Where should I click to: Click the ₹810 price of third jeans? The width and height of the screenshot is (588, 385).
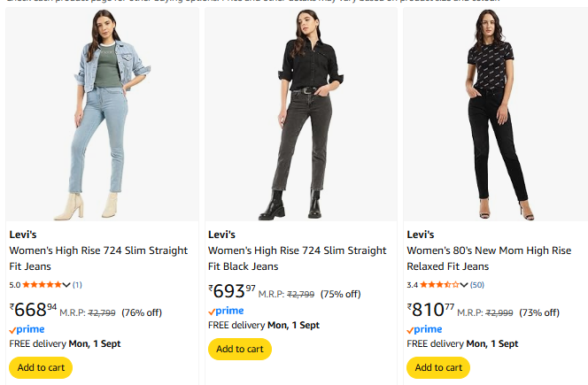click(431, 310)
